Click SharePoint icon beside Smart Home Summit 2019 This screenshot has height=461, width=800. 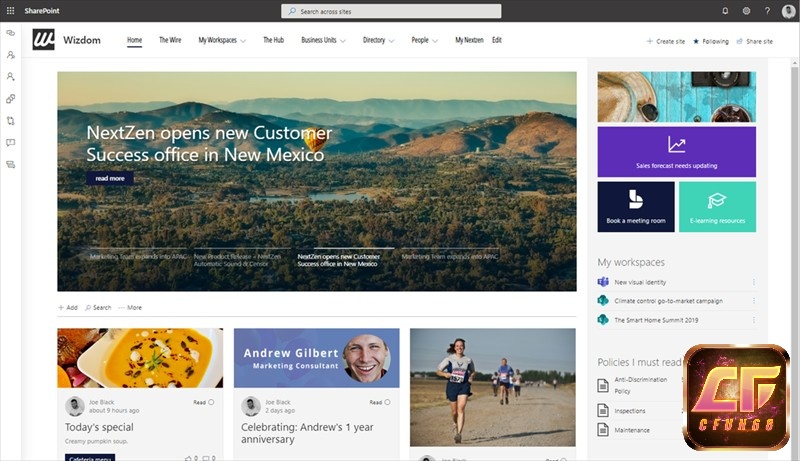603,320
